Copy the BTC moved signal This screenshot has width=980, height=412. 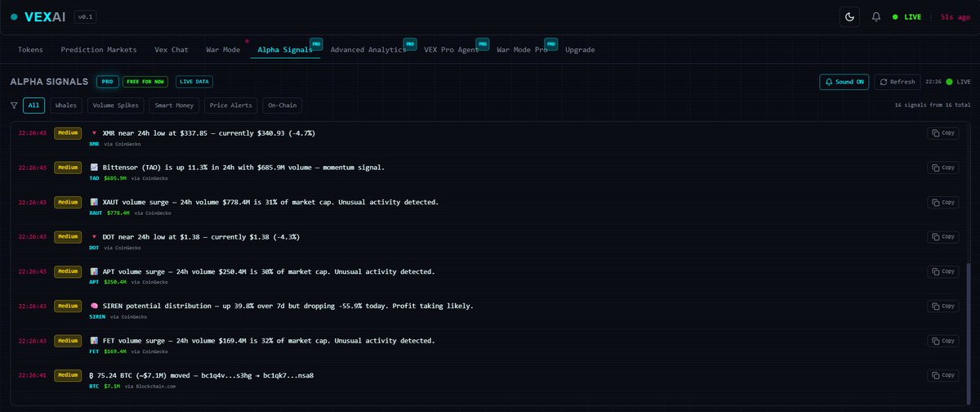[x=942, y=375]
